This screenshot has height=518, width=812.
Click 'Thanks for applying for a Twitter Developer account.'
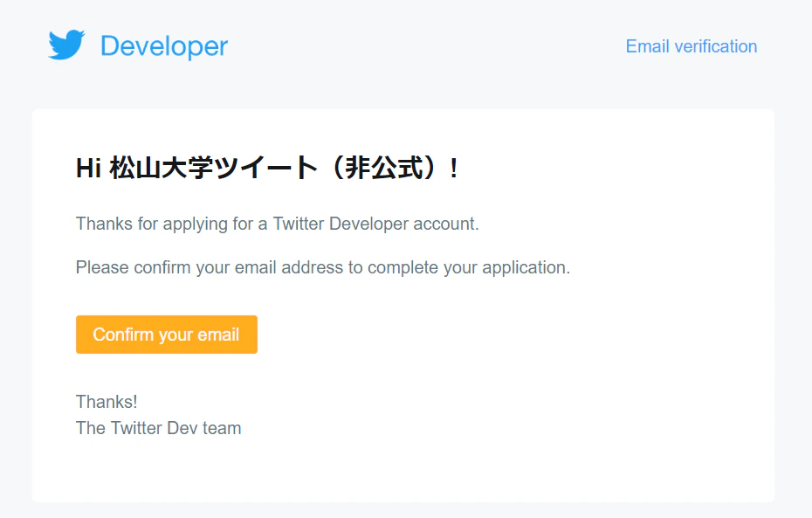[278, 224]
